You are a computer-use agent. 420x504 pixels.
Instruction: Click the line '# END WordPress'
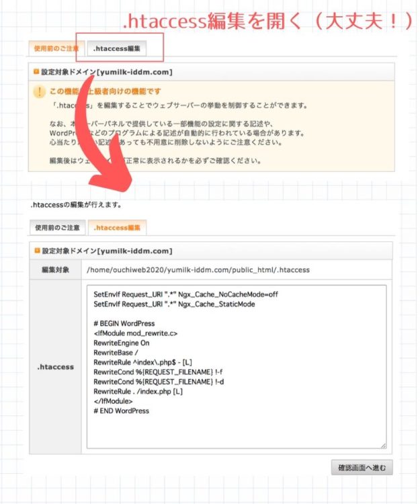pos(121,411)
